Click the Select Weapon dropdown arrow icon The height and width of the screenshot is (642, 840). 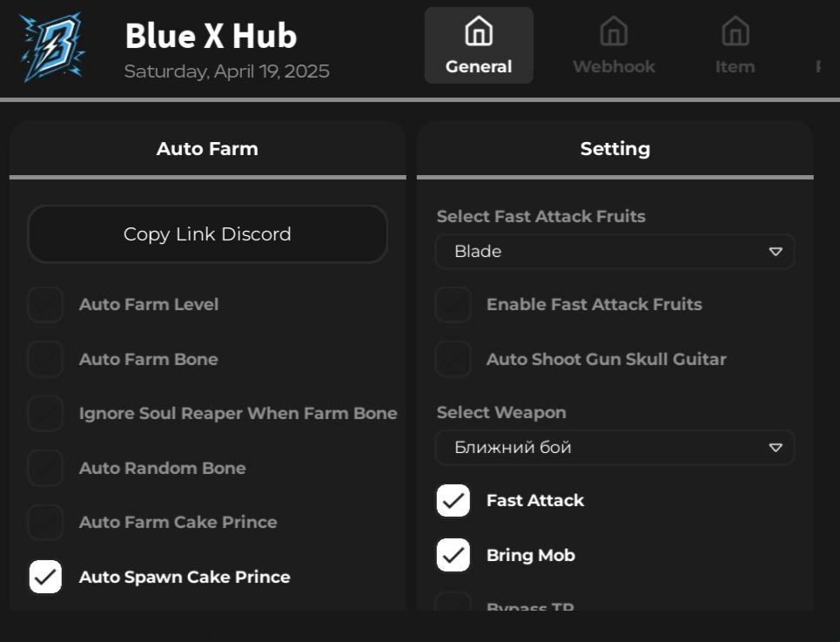tap(775, 448)
